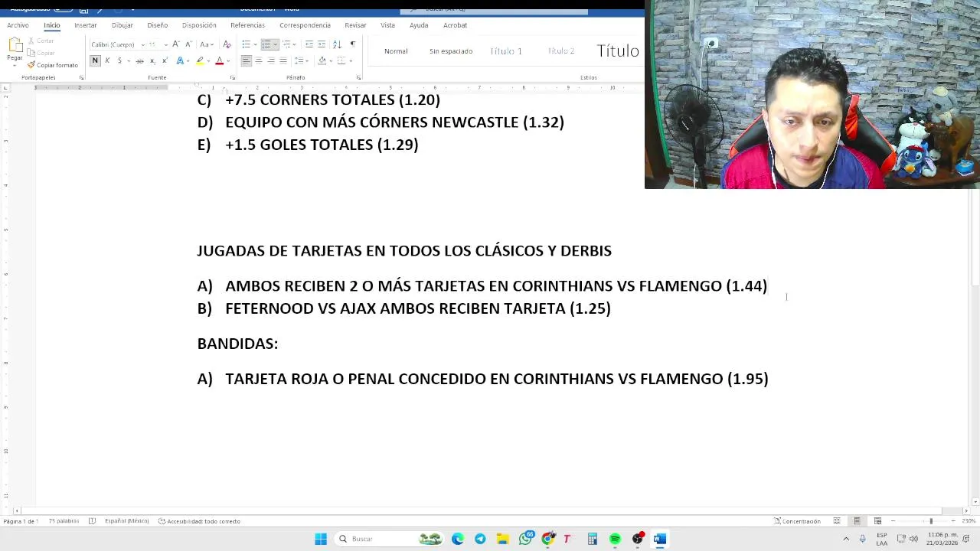Expand the multilevel list dropdown

296,44
